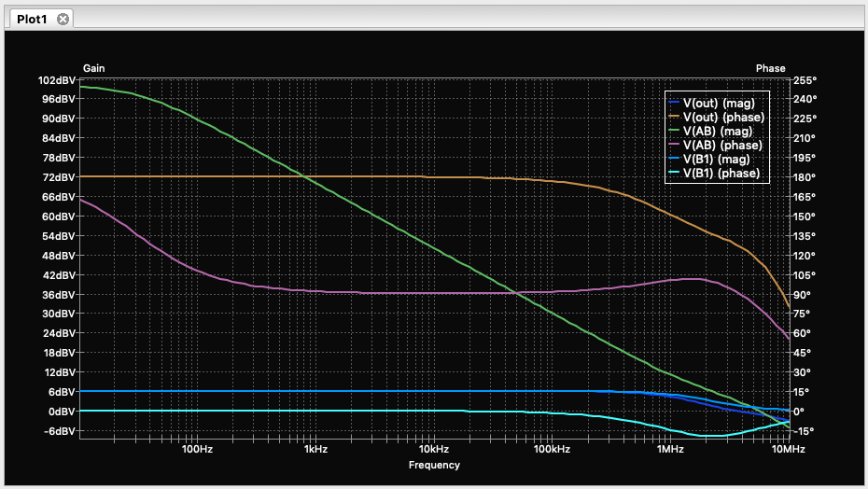Click the 10MHz frequency tick label
The image size is (868, 489).
[789, 450]
